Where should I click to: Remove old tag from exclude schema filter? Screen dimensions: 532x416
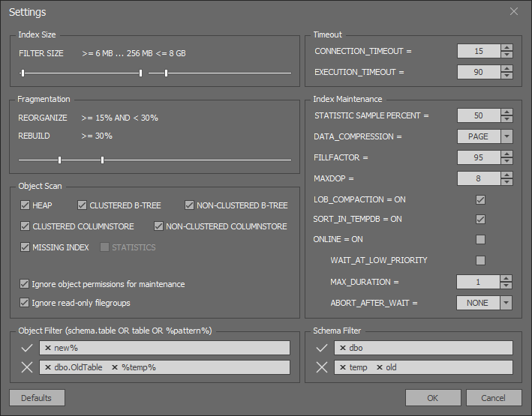(380, 367)
